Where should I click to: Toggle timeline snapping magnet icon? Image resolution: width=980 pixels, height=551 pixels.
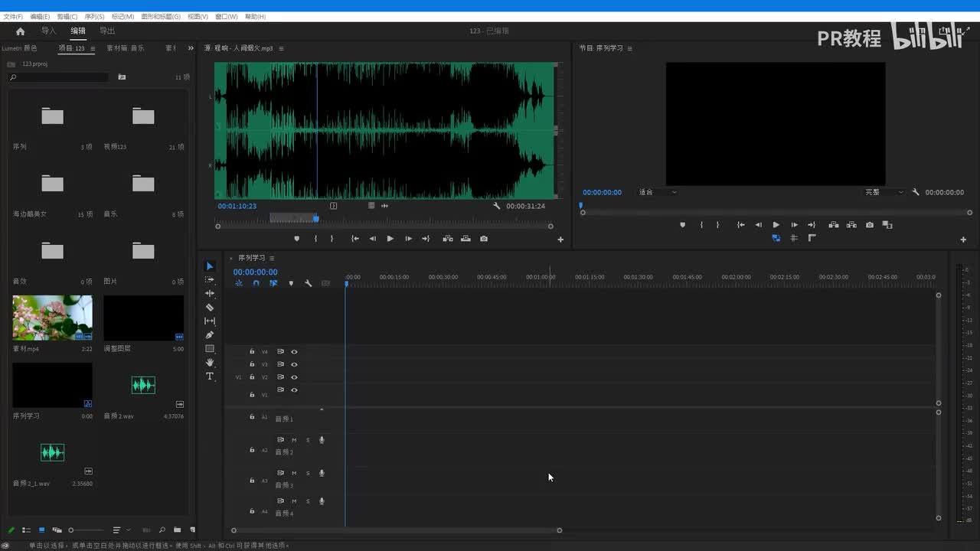(x=256, y=284)
